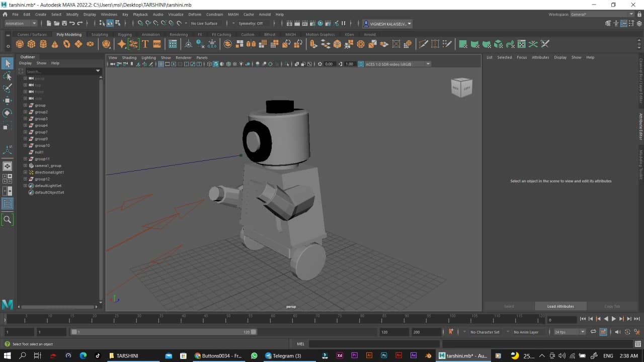Open the ACES color space dropdown
Image resolution: width=644 pixels, height=362 pixels.
tap(397, 64)
